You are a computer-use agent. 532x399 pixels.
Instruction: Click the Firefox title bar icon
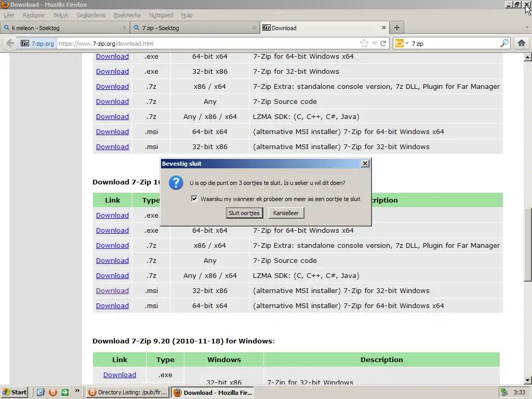coord(5,4)
